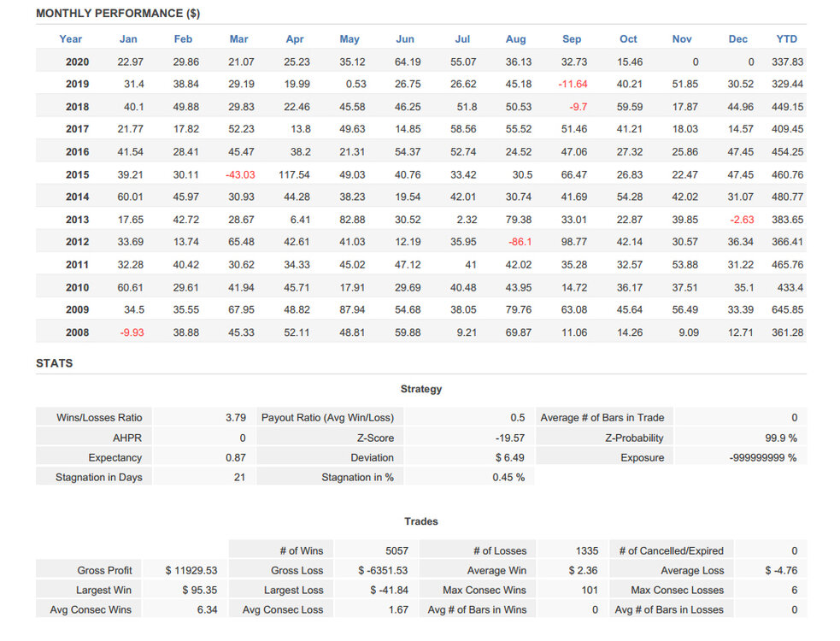
Task: Click the YTD column header
Action: click(786, 39)
